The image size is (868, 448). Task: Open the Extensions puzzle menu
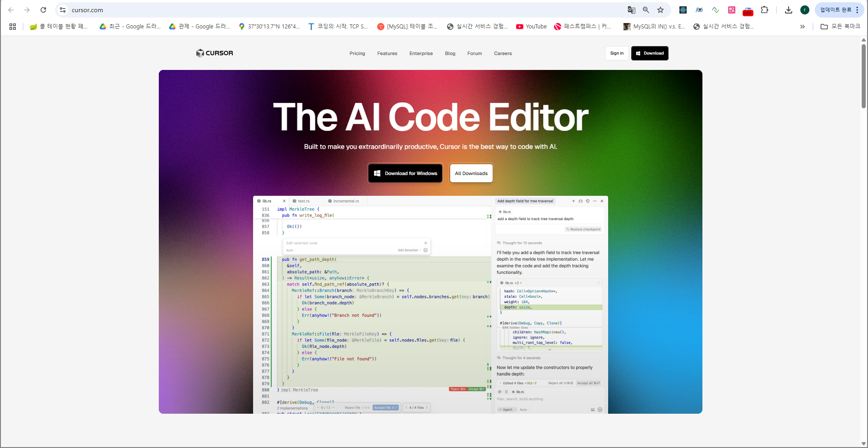(x=764, y=10)
